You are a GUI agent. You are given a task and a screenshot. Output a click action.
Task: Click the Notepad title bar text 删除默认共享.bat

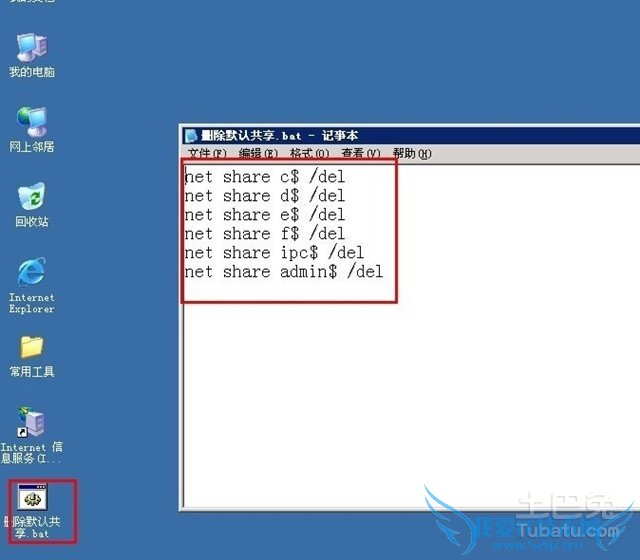click(x=251, y=136)
